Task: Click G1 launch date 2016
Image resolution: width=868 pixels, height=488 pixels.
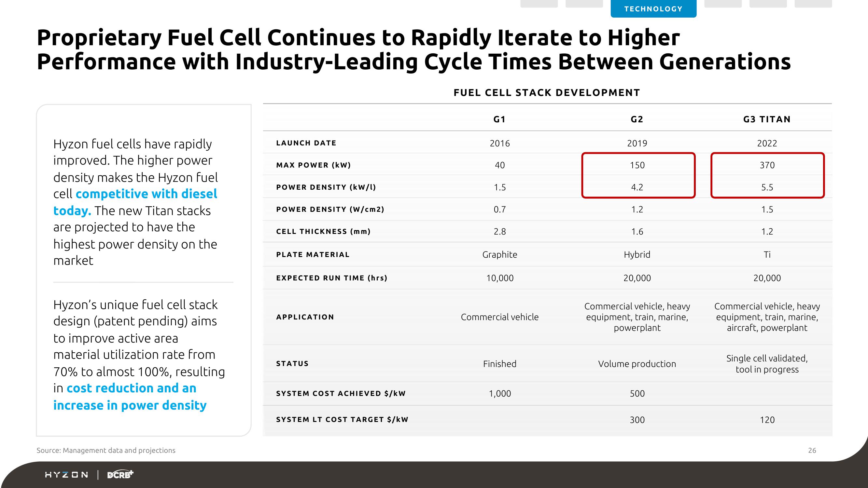Action: pyautogui.click(x=500, y=143)
